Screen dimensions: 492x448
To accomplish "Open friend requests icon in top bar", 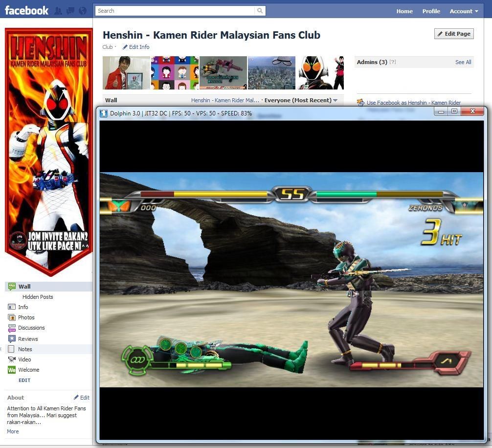I will point(58,11).
